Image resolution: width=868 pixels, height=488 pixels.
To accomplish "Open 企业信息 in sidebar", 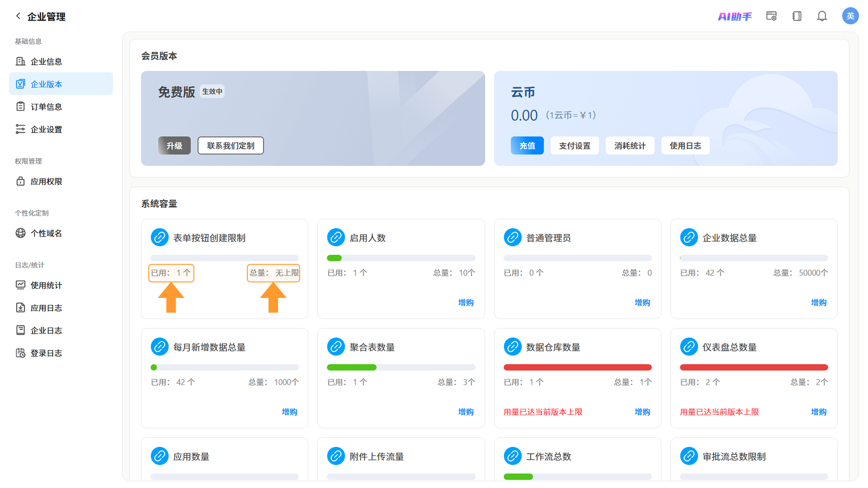I will click(61, 61).
